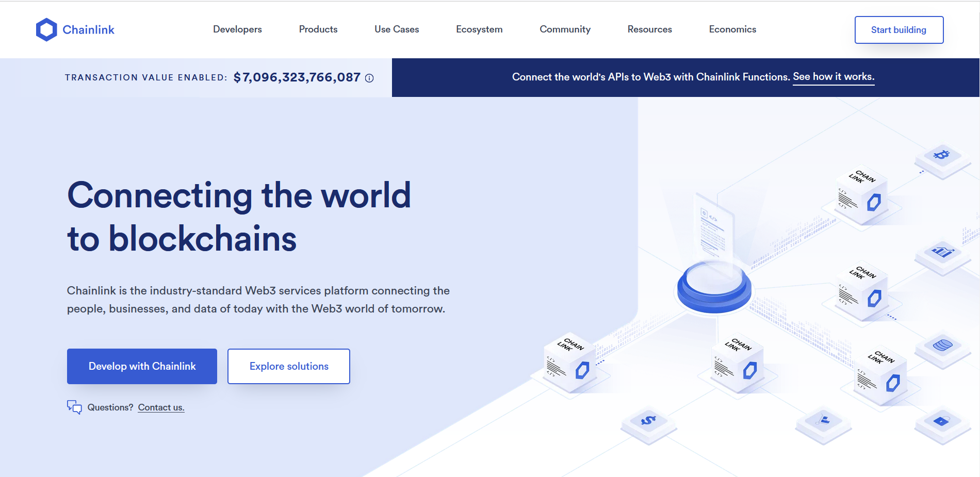980x477 pixels.
Task: Open the See how it works link
Action: pyautogui.click(x=834, y=77)
